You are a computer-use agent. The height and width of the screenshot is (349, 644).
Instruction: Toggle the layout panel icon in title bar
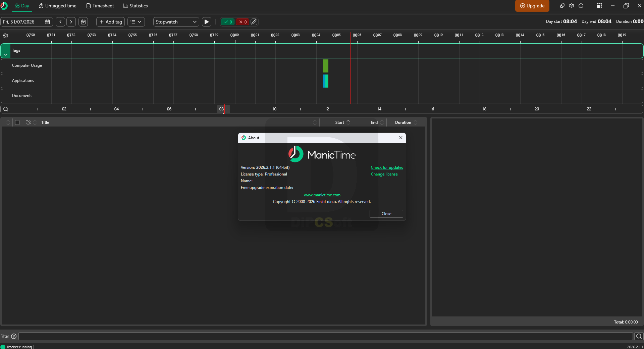click(599, 6)
